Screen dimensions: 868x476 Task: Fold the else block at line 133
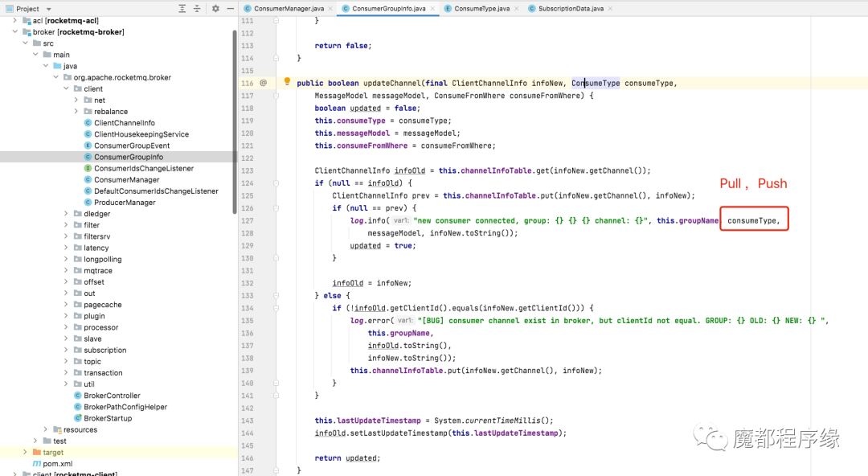(x=276, y=295)
